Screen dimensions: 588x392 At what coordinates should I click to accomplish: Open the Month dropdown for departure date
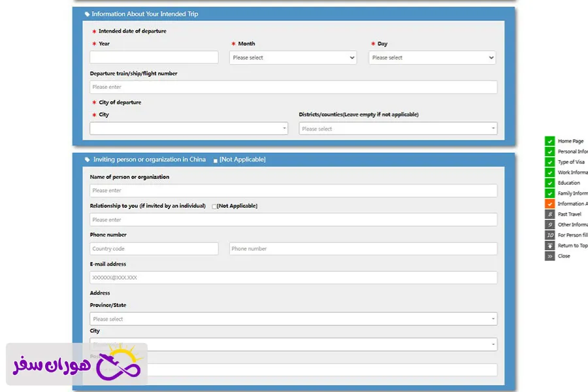pyautogui.click(x=293, y=57)
